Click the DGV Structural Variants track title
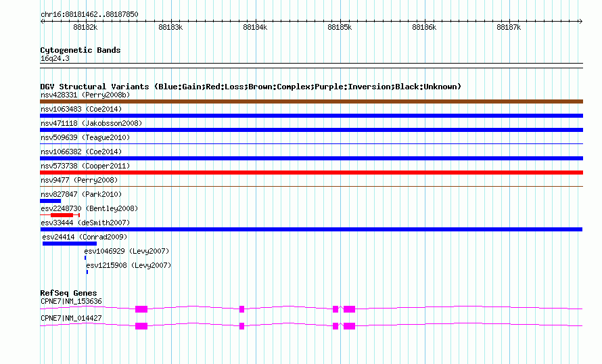Image resolution: width=602 pixels, height=364 pixels. (x=251, y=87)
